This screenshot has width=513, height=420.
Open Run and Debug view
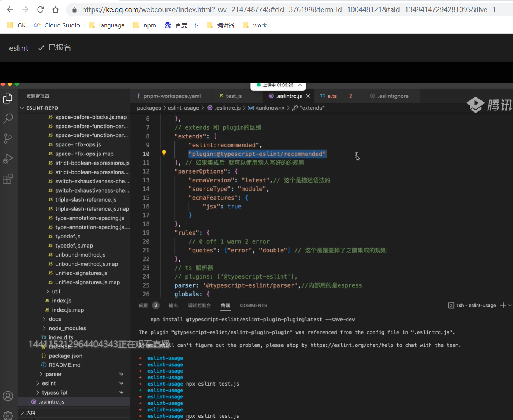coord(8,158)
